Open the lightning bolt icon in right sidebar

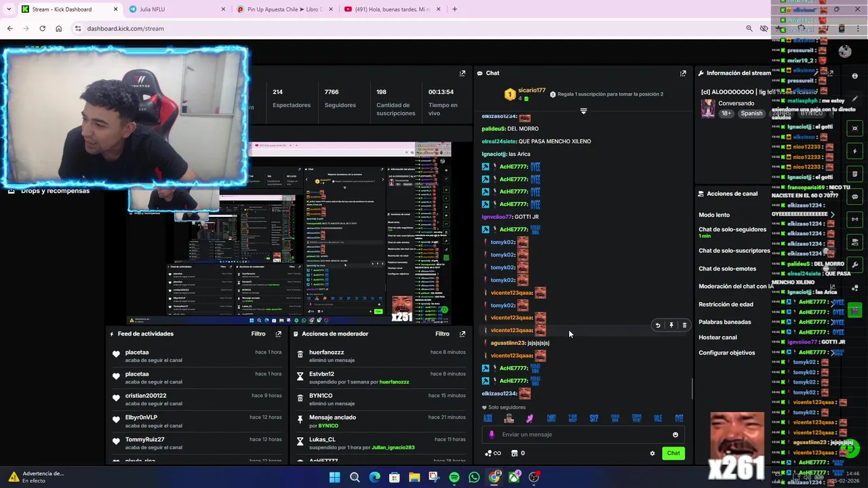click(855, 151)
